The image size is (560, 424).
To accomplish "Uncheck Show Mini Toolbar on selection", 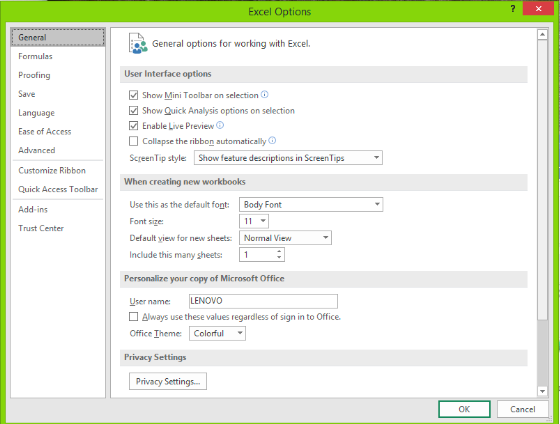I will [x=134, y=95].
